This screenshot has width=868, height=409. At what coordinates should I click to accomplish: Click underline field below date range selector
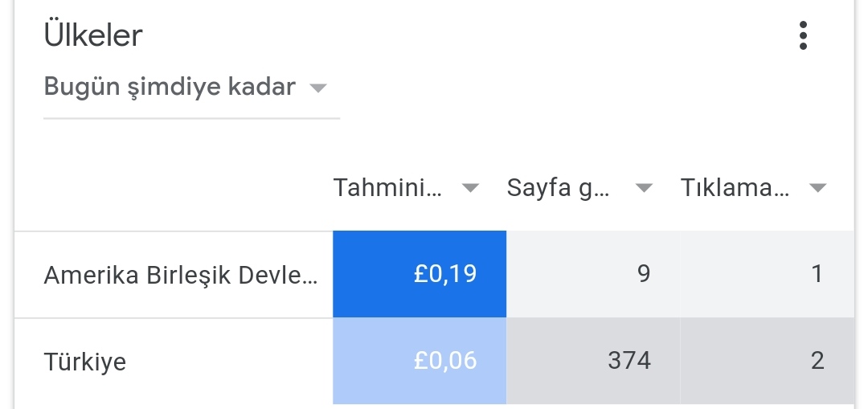click(191, 118)
